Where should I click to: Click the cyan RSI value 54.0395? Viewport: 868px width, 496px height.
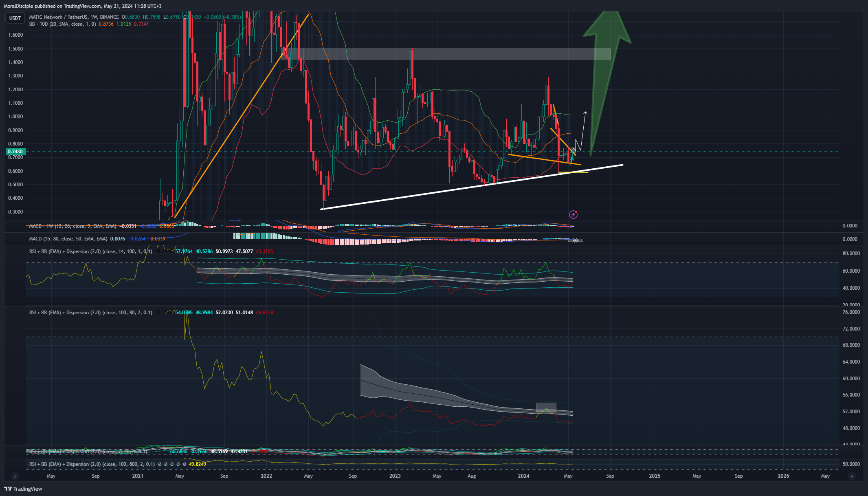point(184,313)
